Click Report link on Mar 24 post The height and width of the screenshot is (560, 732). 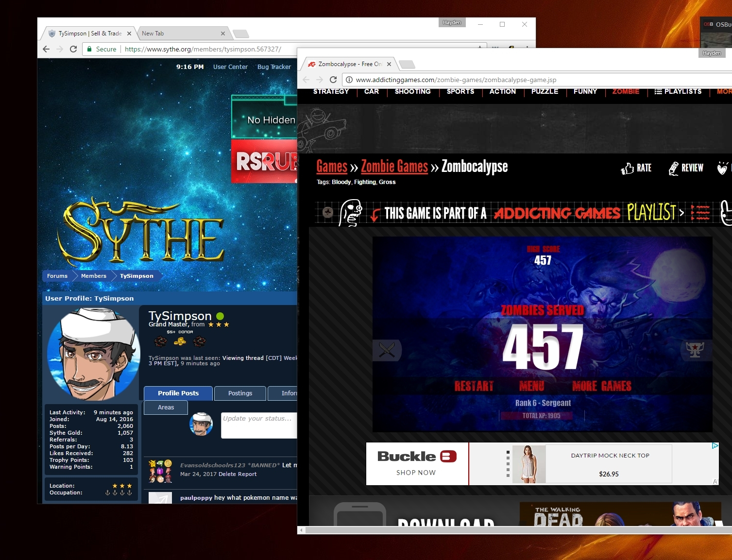[247, 474]
